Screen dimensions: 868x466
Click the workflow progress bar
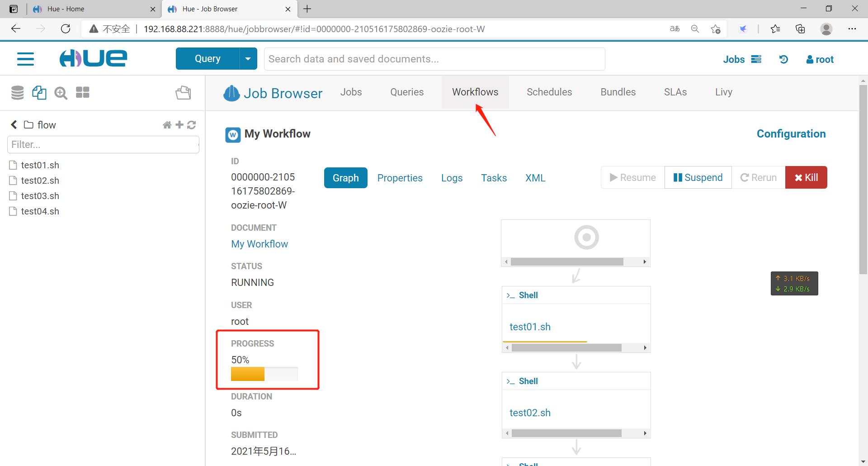pyautogui.click(x=264, y=374)
